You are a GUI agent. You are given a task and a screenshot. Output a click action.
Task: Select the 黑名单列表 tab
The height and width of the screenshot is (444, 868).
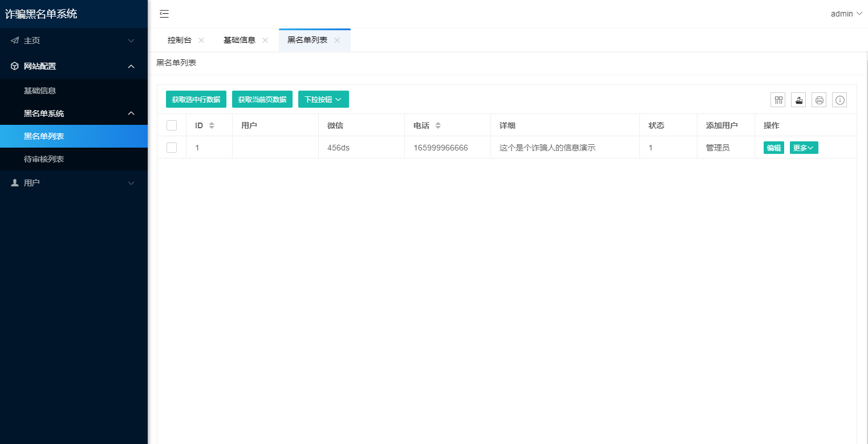point(307,40)
